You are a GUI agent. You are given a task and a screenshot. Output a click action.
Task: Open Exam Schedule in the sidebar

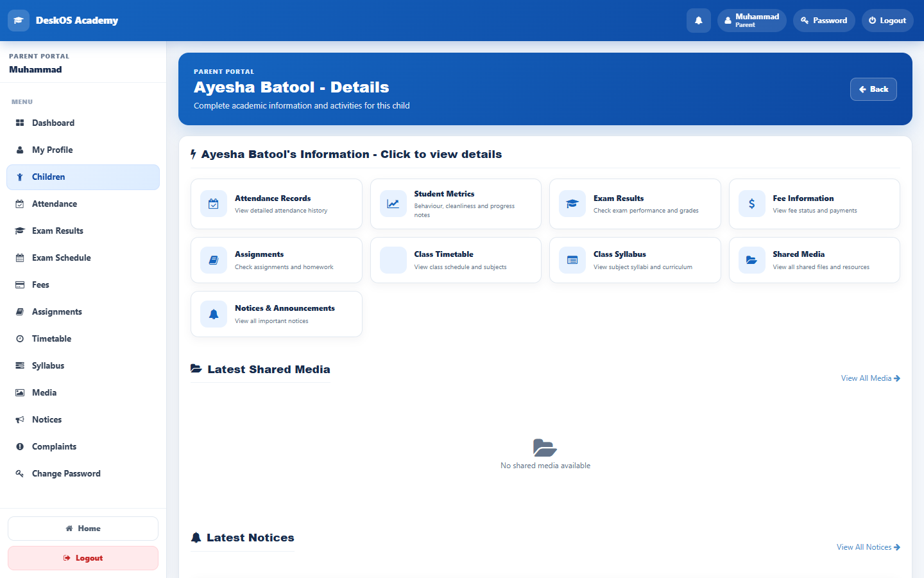(83, 258)
